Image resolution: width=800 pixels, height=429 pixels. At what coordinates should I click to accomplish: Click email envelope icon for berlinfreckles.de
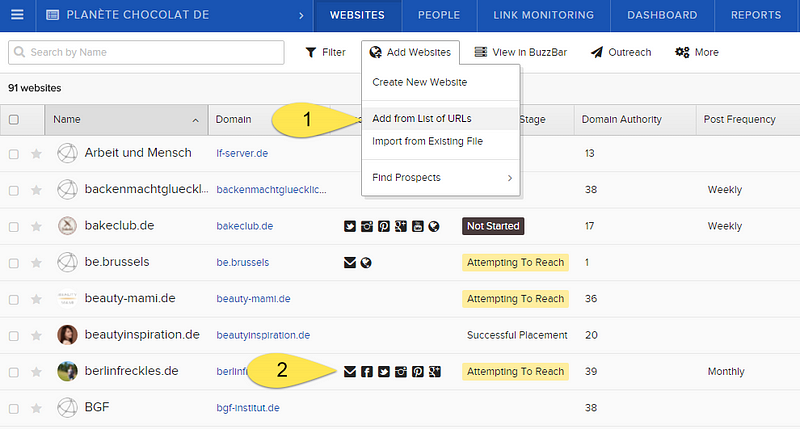[x=349, y=371]
